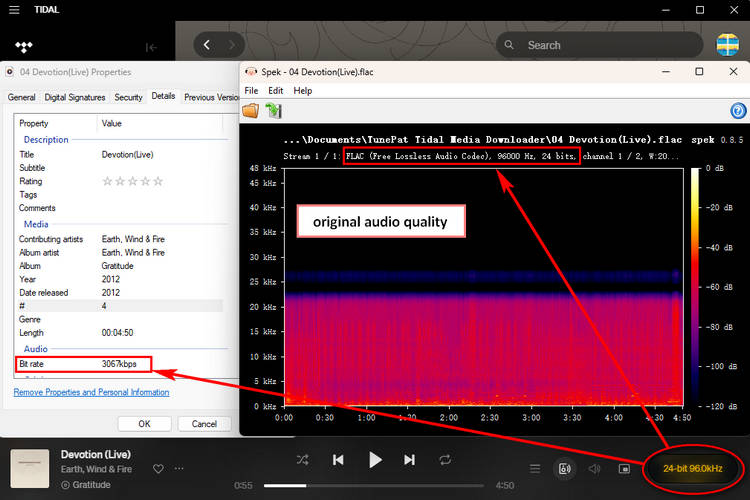Toggle repeat mode
750x500 pixels.
click(445, 460)
